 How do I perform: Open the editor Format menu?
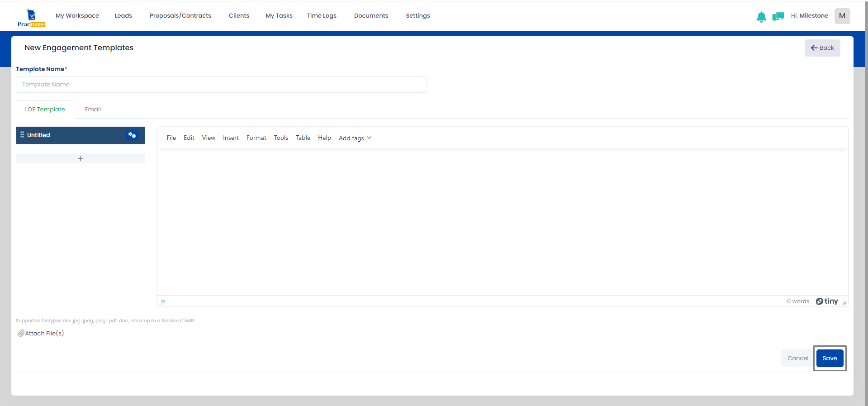pos(256,138)
